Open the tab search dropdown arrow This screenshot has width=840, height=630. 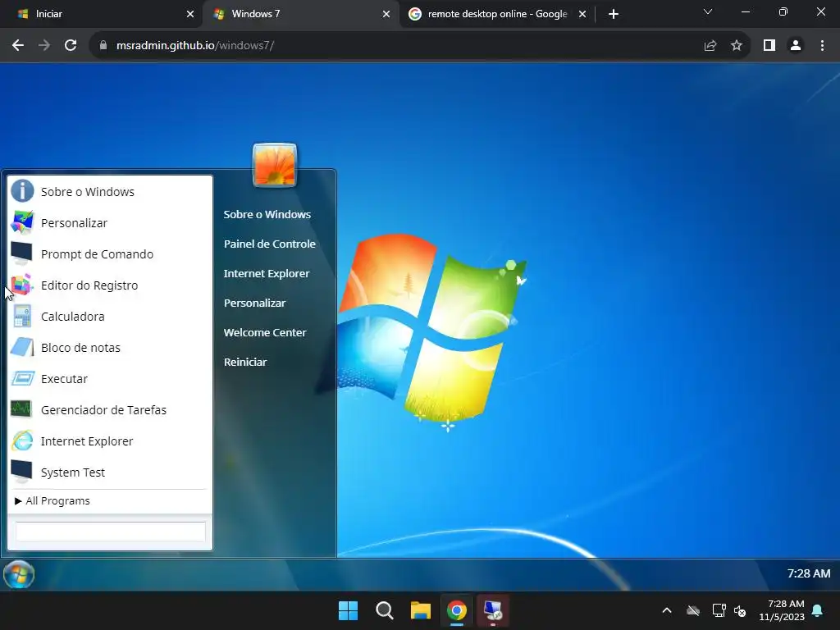coord(708,11)
